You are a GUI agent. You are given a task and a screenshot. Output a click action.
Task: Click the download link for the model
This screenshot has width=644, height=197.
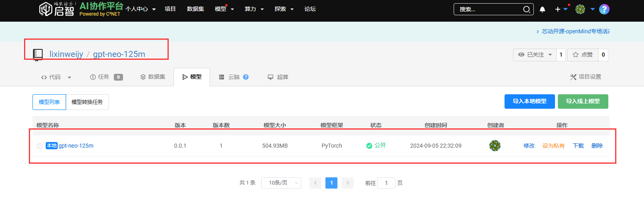point(578,146)
